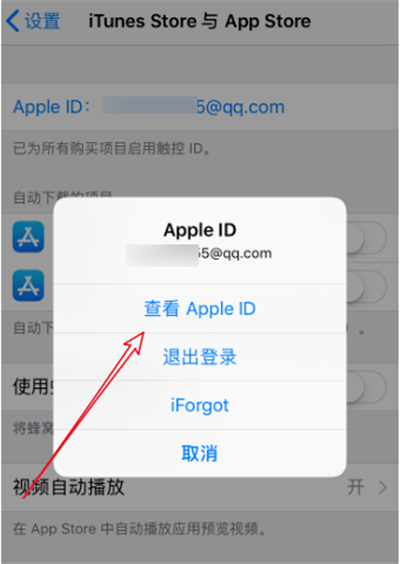This screenshot has width=400, height=564.
Task: Tap the iTunes Store 与 App Store title
Action: [x=200, y=21]
